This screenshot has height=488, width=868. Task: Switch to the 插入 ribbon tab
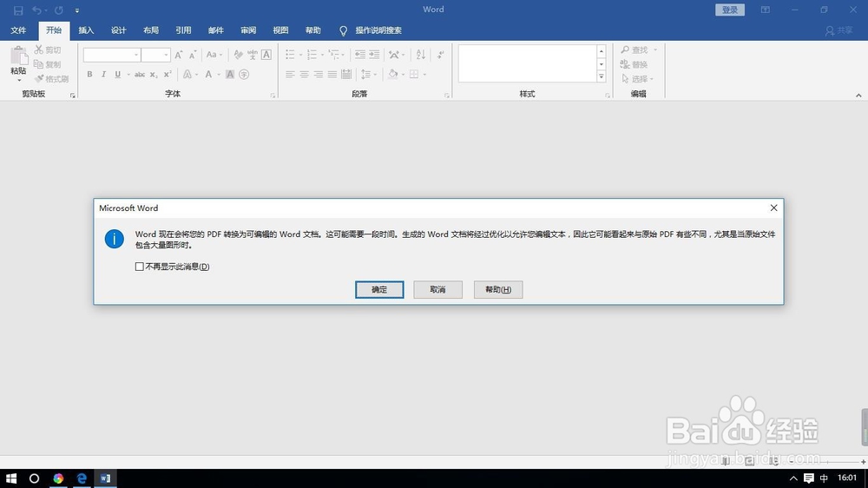(86, 30)
